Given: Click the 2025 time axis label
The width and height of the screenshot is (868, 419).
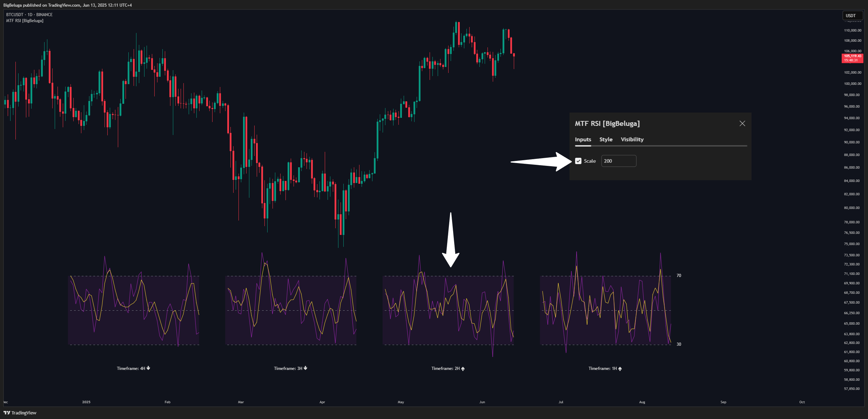Looking at the screenshot, I should [x=86, y=402].
